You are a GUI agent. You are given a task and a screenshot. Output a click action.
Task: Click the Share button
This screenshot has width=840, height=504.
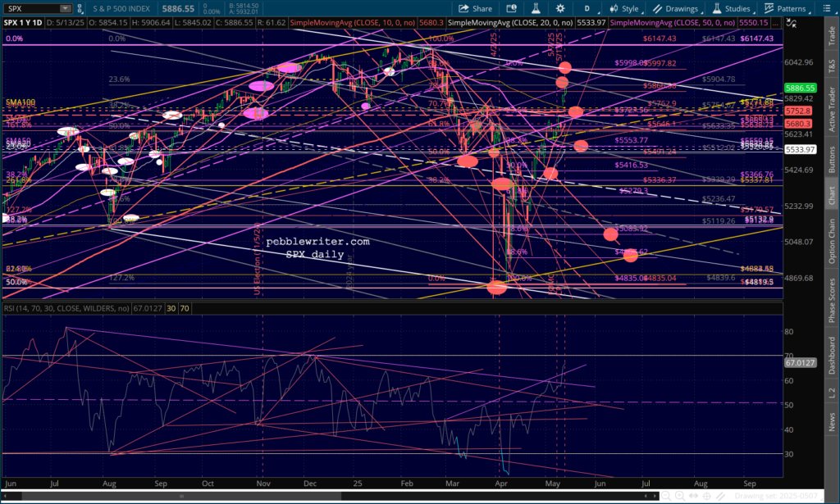pos(475,8)
